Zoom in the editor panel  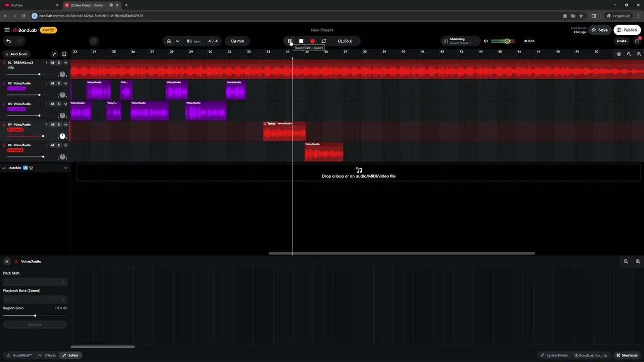pos(638,261)
